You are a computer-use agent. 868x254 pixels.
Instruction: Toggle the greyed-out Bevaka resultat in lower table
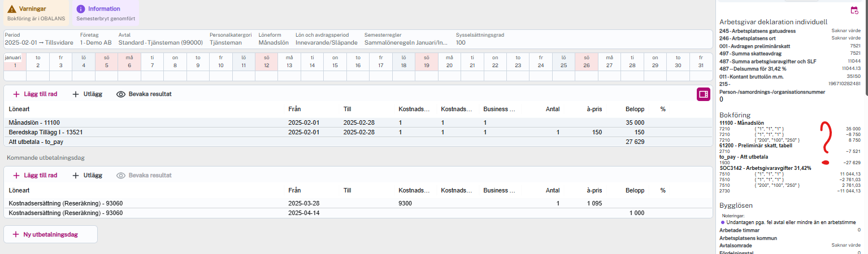pyautogui.click(x=144, y=176)
